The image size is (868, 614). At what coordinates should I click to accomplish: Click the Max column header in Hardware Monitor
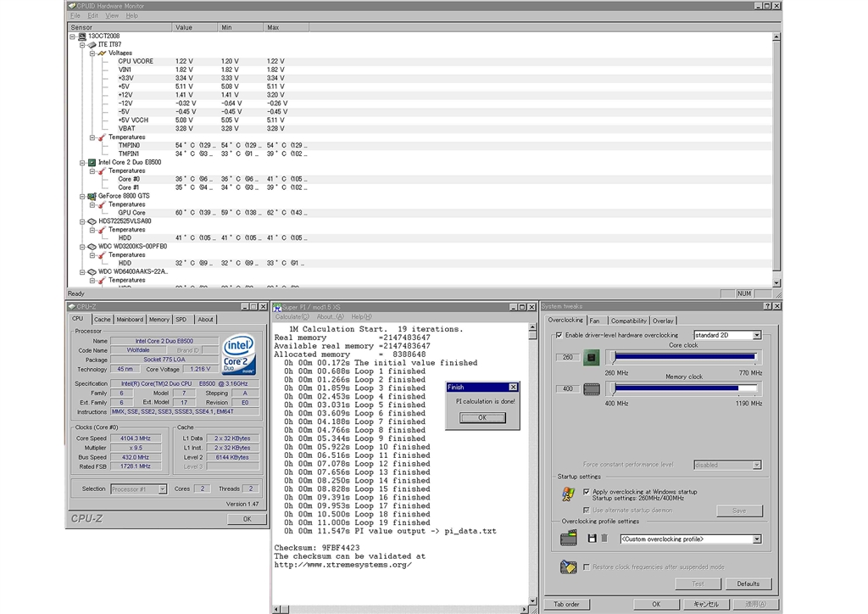coord(287,28)
